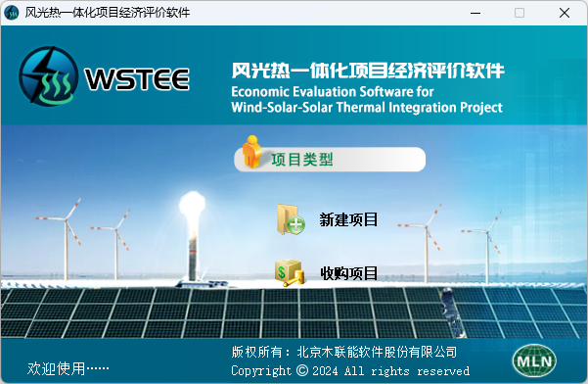
Task: Click 'Economic Evaluation Software for' text
Action: tap(333, 91)
